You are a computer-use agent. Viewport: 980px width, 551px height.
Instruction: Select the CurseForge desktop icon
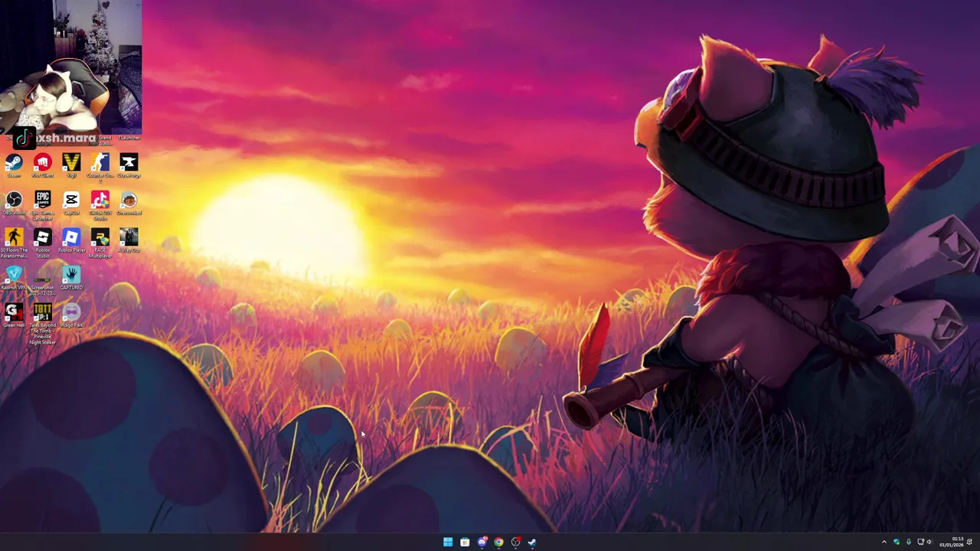coord(129,165)
